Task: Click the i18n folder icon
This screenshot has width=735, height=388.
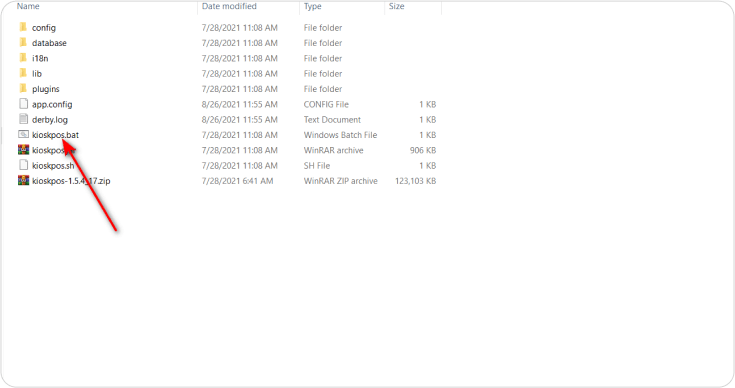Action: pyautogui.click(x=23, y=58)
